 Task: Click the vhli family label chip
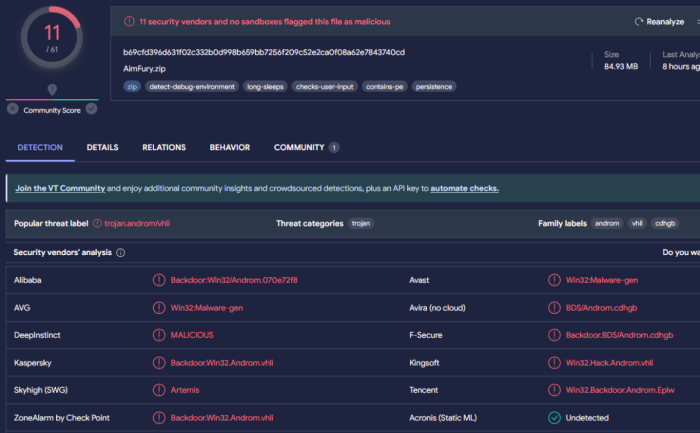[637, 223]
